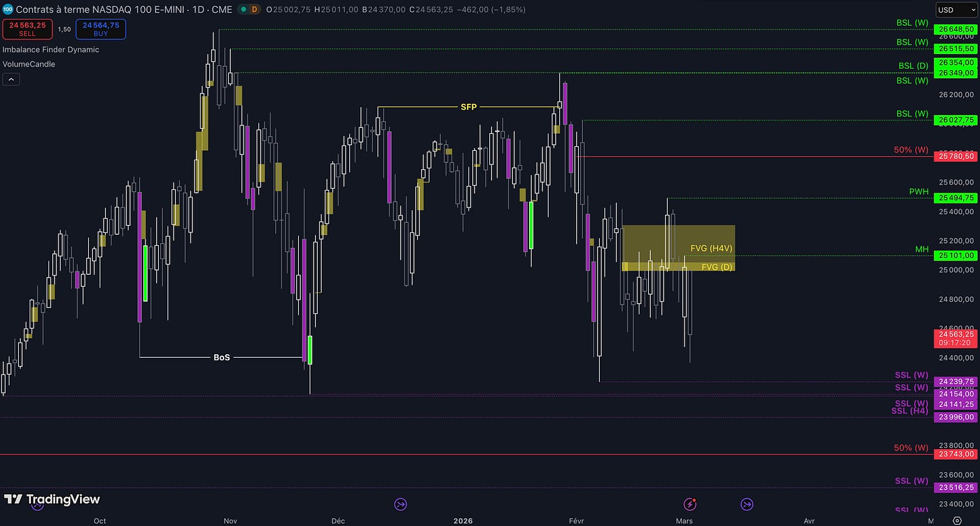This screenshot has height=526, width=980.
Task: Click contract rollover icon near December on time axis
Action: [x=400, y=504]
